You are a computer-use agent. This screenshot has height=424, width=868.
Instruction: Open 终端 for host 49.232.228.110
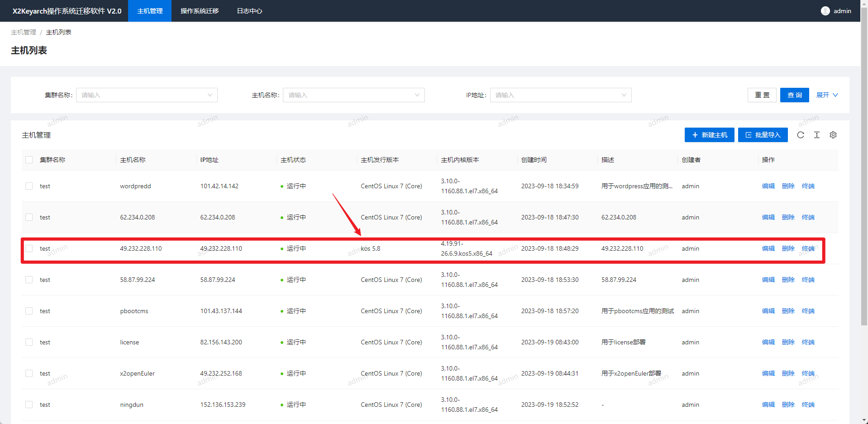tap(808, 248)
